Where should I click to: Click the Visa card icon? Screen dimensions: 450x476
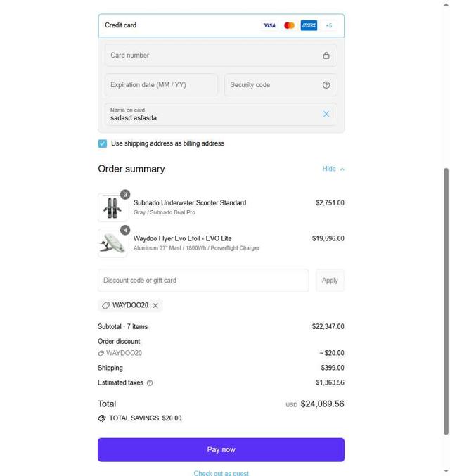(x=269, y=25)
